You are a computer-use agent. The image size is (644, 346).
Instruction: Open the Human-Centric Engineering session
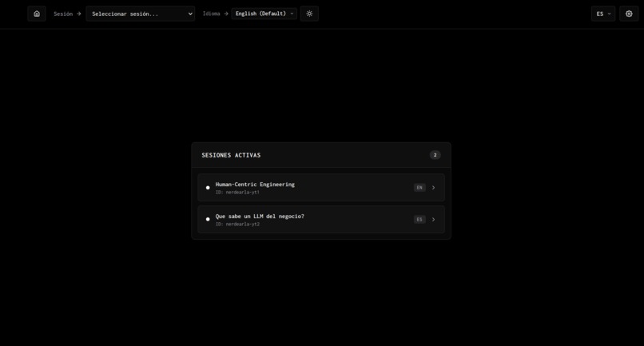click(x=321, y=187)
